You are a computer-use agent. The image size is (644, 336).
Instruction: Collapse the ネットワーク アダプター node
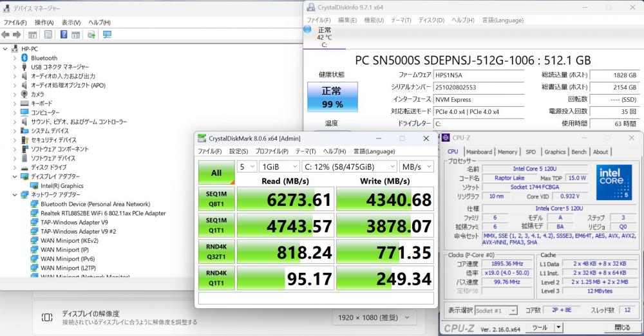pyautogui.click(x=15, y=194)
